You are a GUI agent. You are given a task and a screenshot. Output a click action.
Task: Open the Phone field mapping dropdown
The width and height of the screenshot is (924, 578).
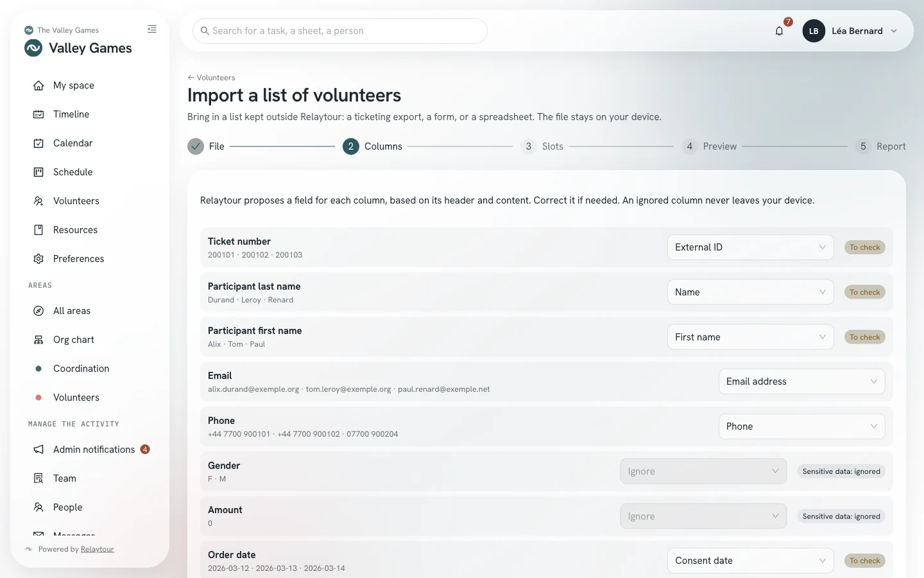tap(801, 426)
